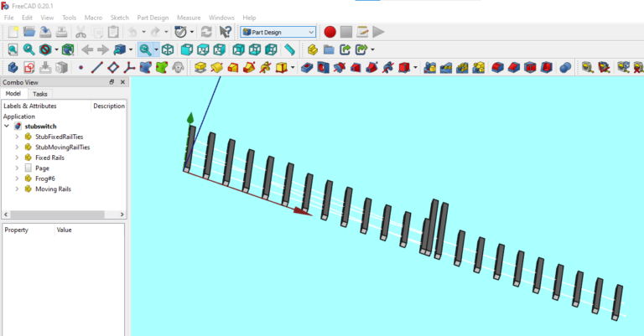Click the tree horizontal scrollbar right arrow

tap(122, 215)
